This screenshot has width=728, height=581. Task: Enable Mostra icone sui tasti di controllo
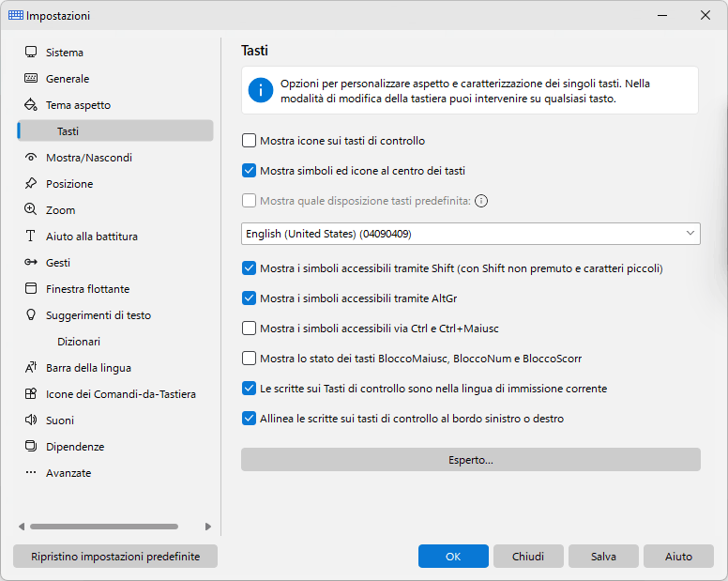pyautogui.click(x=249, y=140)
